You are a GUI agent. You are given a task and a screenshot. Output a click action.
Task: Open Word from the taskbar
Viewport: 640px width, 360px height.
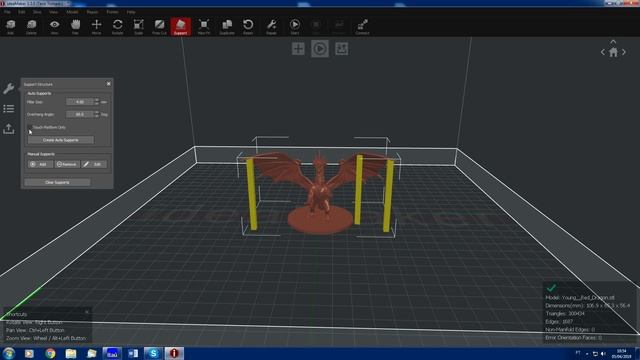pos(133,353)
